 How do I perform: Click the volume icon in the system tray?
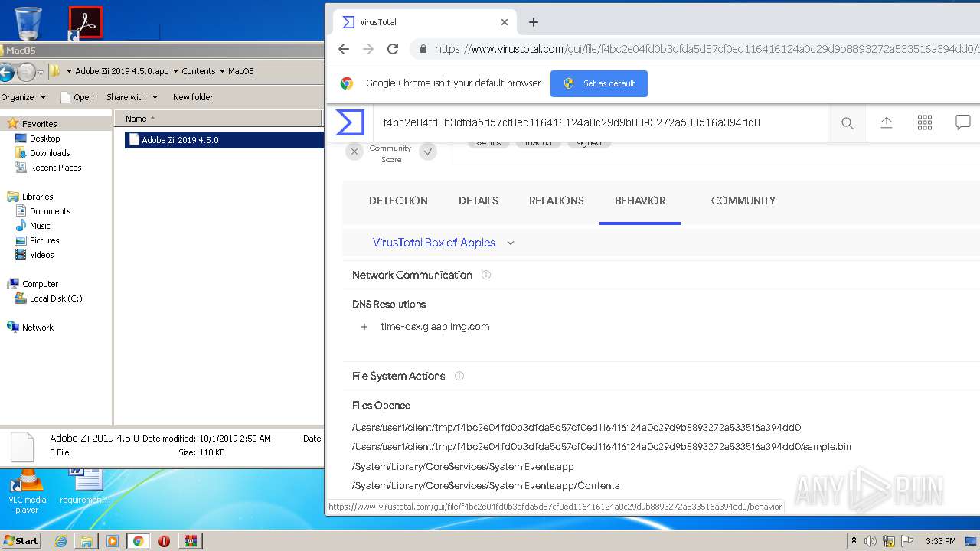(x=871, y=541)
